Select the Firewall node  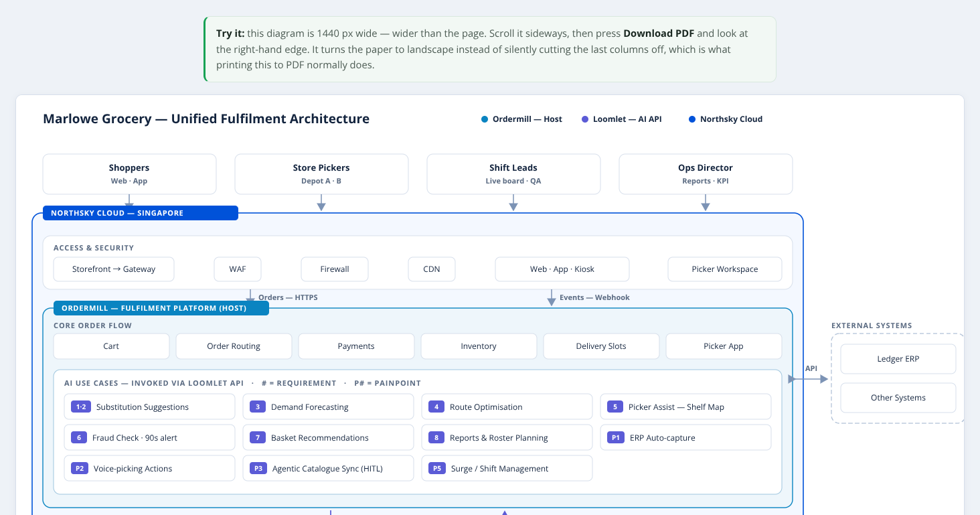point(335,269)
